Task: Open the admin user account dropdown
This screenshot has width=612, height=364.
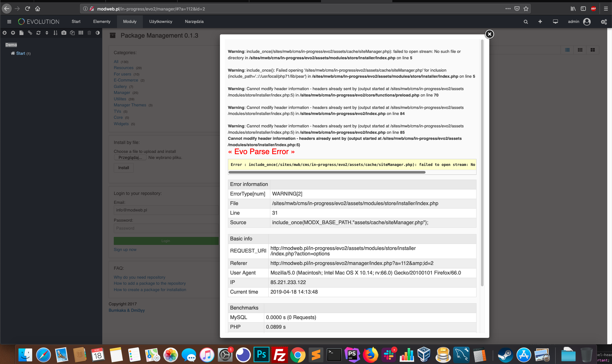Action: tap(579, 21)
